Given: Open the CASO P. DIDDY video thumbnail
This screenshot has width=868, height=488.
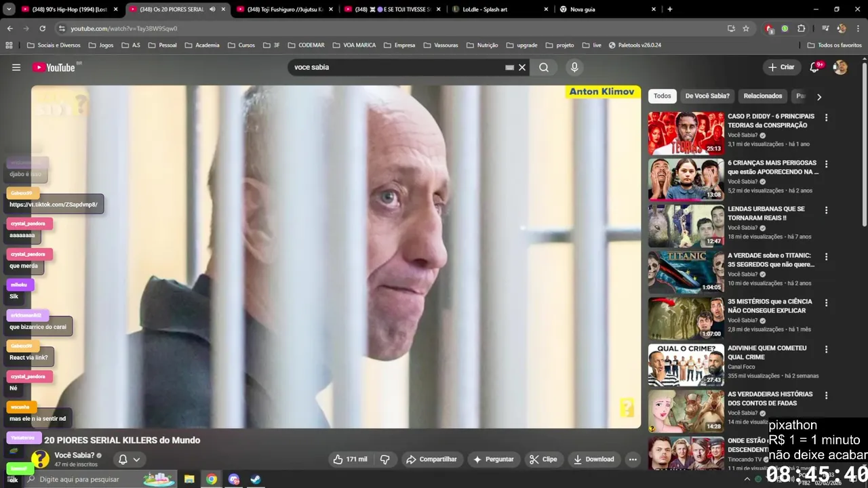Looking at the screenshot, I should [686, 133].
